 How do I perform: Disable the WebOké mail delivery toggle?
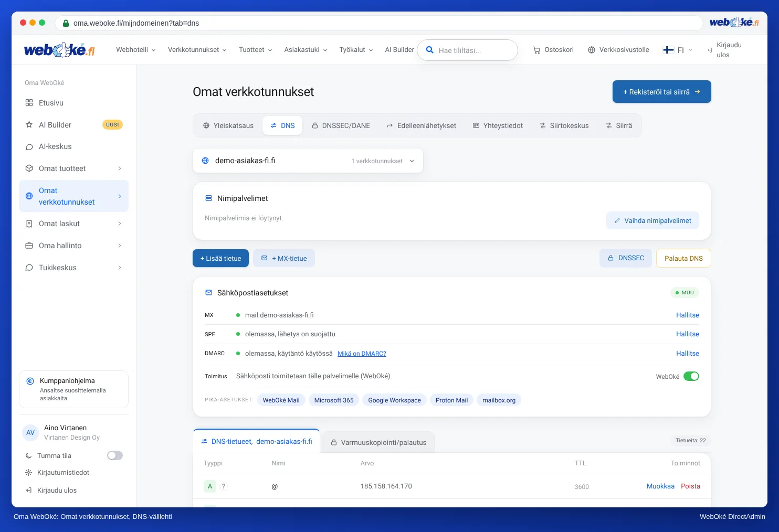coord(691,376)
